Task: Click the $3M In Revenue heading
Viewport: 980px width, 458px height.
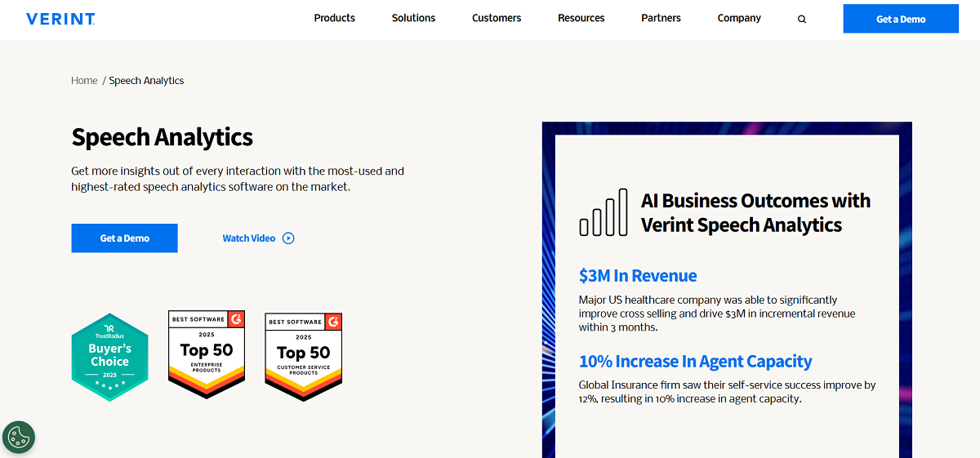Action: 638,276
